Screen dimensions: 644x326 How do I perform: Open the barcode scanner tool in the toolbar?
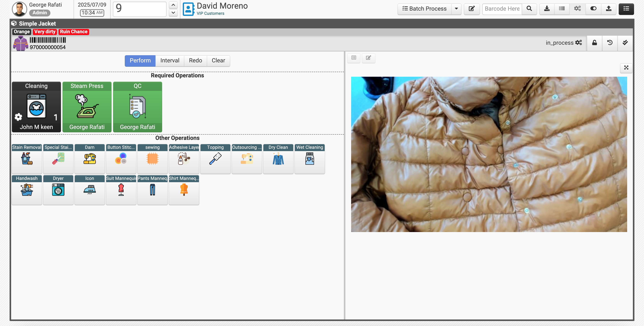pos(562,8)
